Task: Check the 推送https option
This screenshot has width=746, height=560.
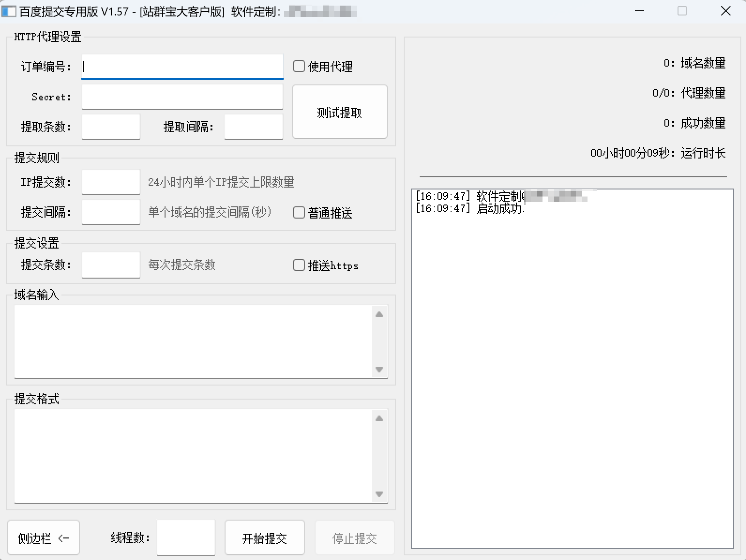Action: [x=299, y=265]
